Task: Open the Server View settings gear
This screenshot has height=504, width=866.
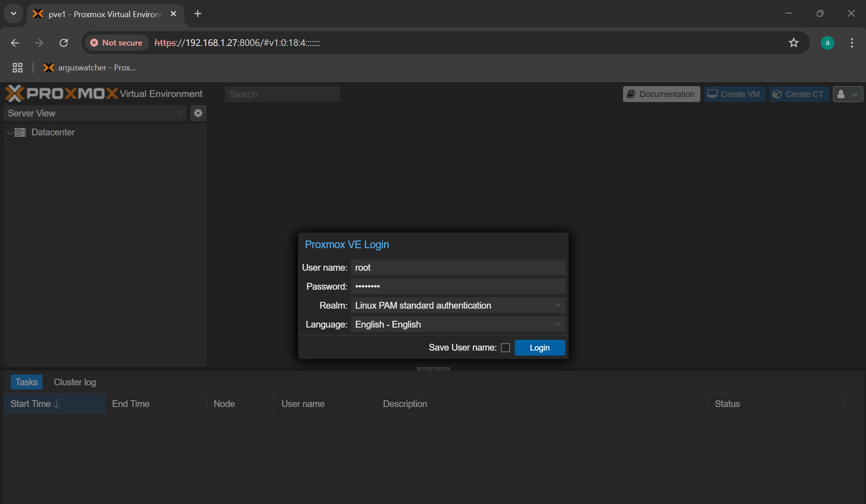Action: click(198, 113)
